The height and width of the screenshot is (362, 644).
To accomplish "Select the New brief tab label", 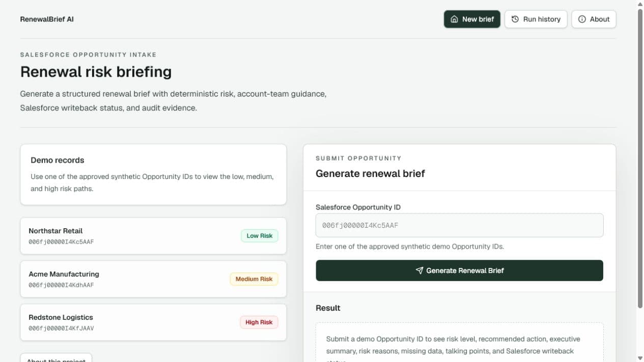I will (478, 19).
